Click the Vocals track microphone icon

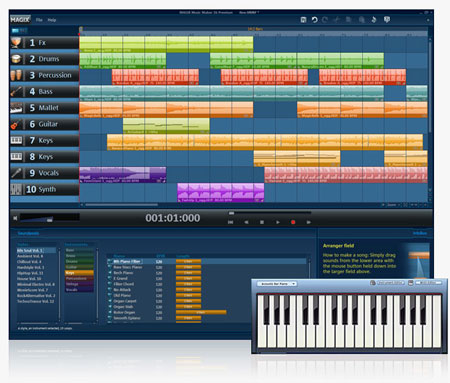(x=16, y=173)
